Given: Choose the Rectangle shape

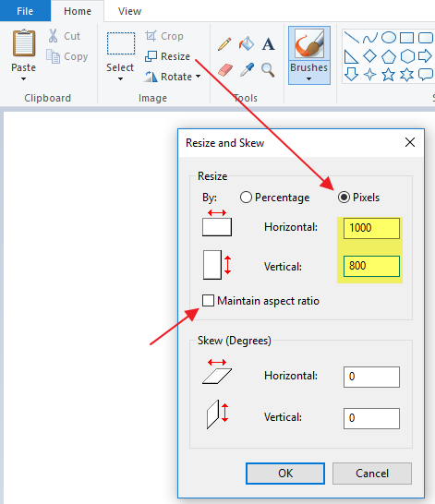Looking at the screenshot, I should 406,38.
